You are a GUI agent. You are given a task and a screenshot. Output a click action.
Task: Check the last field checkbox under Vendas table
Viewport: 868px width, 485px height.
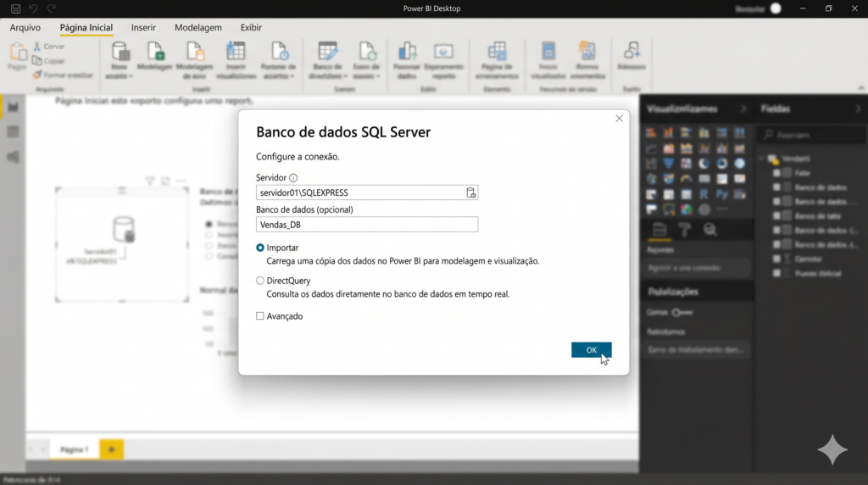776,273
